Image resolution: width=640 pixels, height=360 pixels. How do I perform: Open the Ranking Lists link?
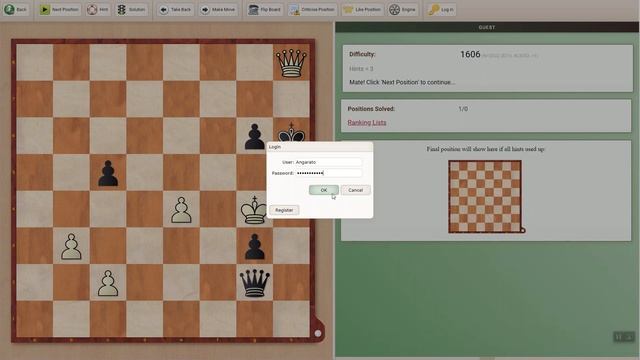367,122
